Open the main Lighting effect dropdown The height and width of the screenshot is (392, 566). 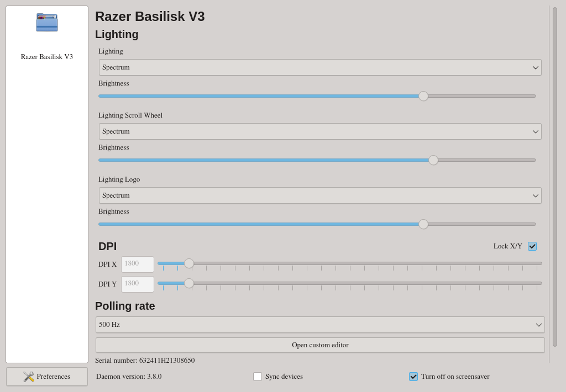320,67
